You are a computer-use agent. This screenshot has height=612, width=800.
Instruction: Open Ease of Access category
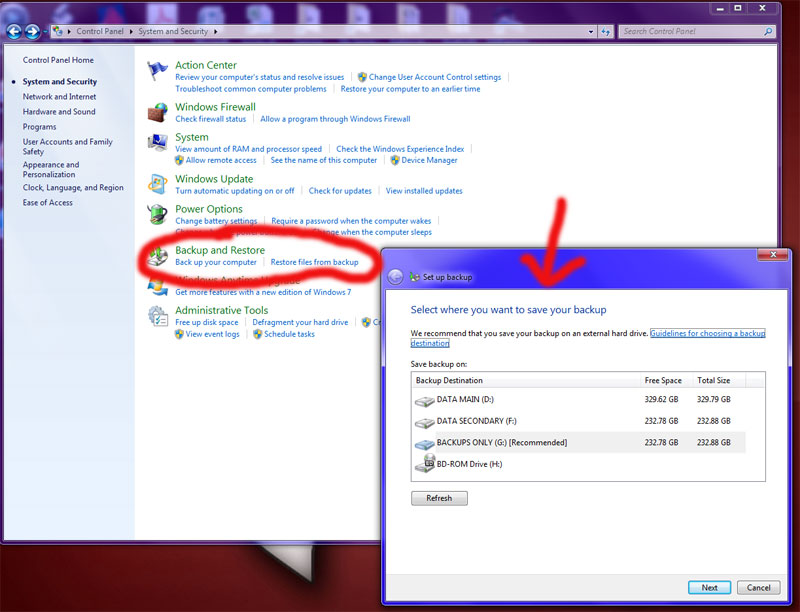(x=47, y=202)
